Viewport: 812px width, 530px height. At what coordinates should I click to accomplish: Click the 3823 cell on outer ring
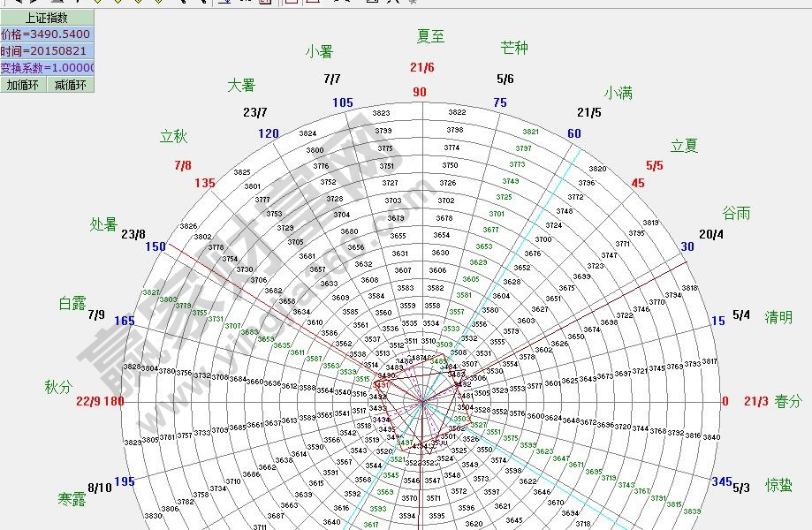click(381, 114)
